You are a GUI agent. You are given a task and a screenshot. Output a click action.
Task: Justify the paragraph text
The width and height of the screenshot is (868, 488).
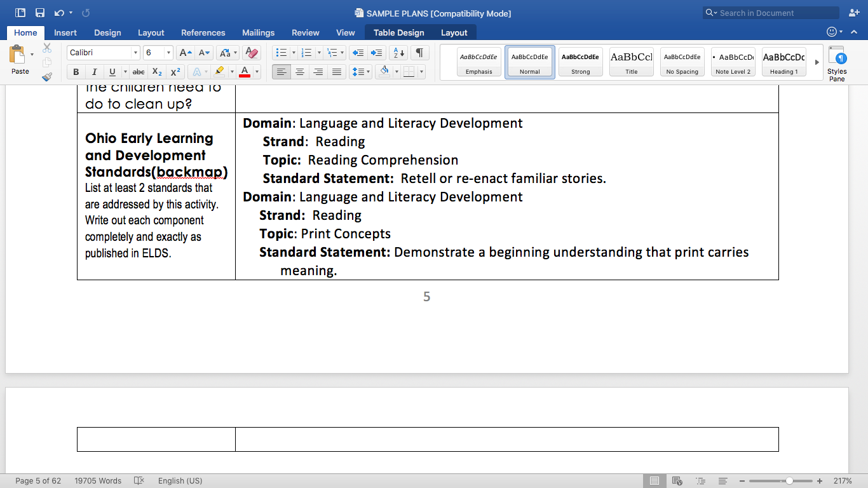click(x=337, y=72)
